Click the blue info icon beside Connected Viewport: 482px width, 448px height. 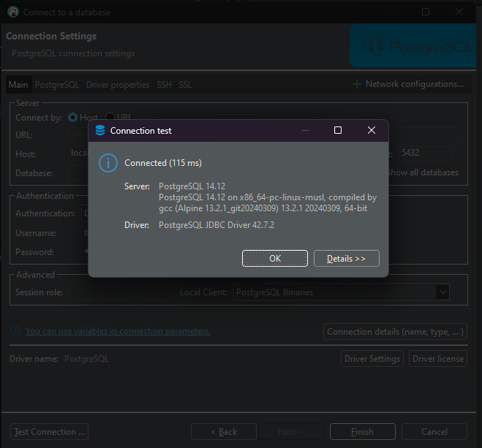(x=108, y=163)
